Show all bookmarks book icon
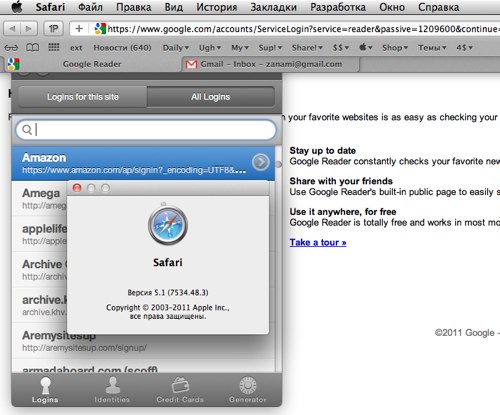This screenshot has width=500, height=415. 32,47
